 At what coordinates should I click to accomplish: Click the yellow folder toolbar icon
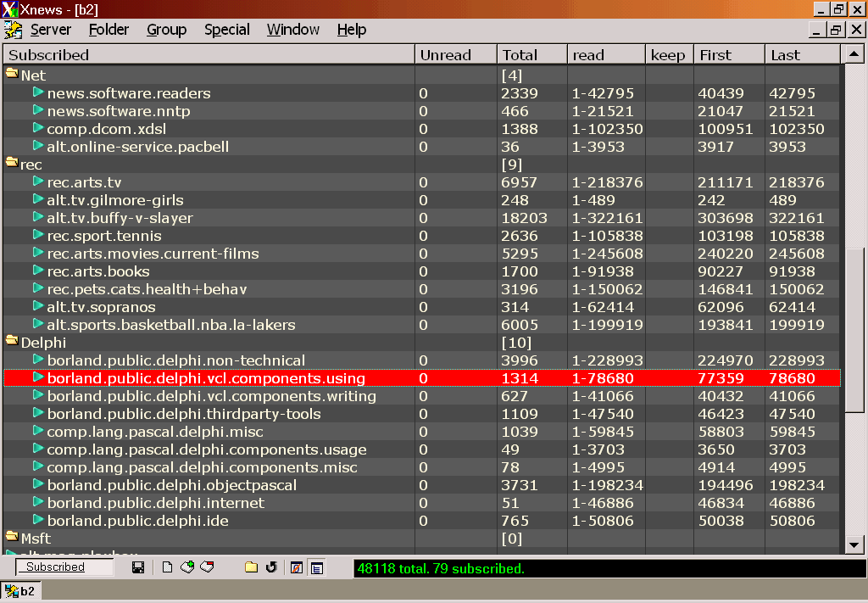pos(251,567)
